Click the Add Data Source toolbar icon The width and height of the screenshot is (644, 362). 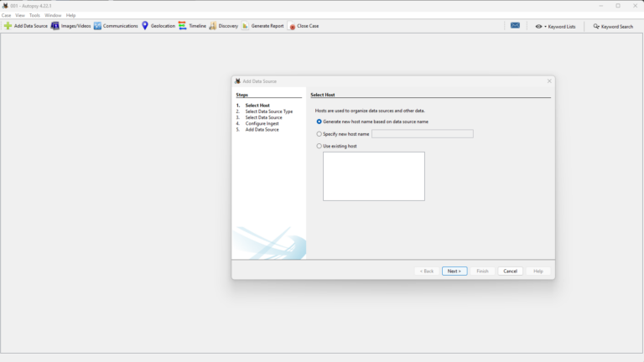pyautogui.click(x=8, y=26)
